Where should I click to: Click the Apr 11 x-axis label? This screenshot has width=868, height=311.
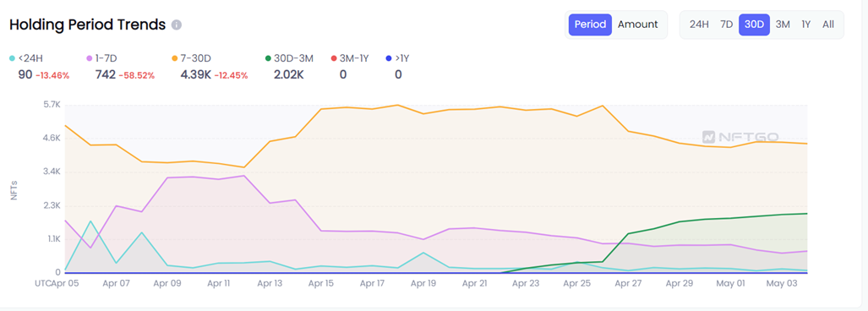click(218, 283)
